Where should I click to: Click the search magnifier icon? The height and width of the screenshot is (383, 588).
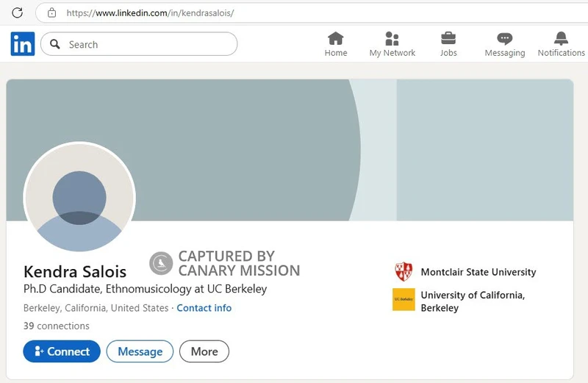click(55, 44)
